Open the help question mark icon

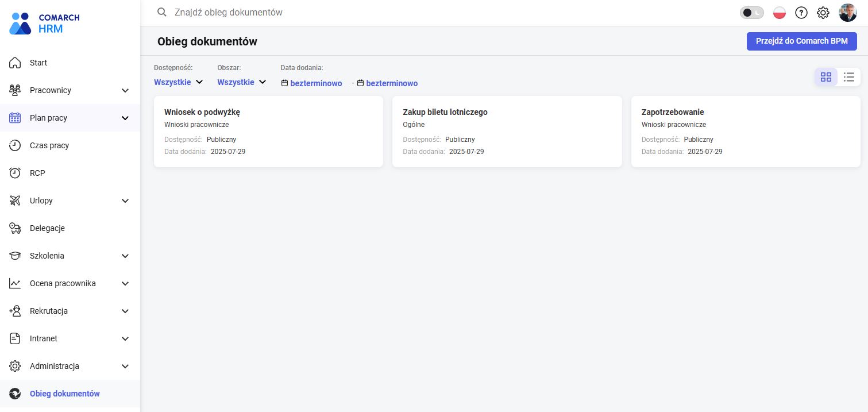[x=801, y=13]
